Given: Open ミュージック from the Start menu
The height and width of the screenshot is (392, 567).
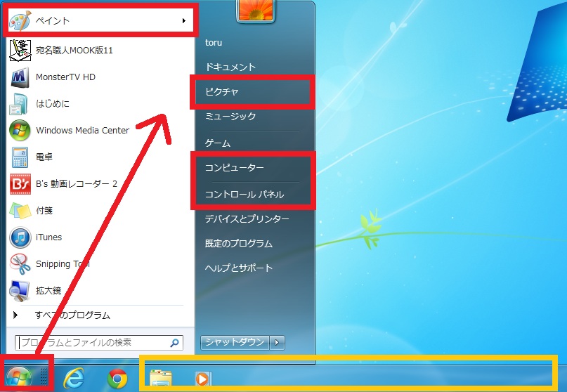Looking at the screenshot, I should (230, 116).
